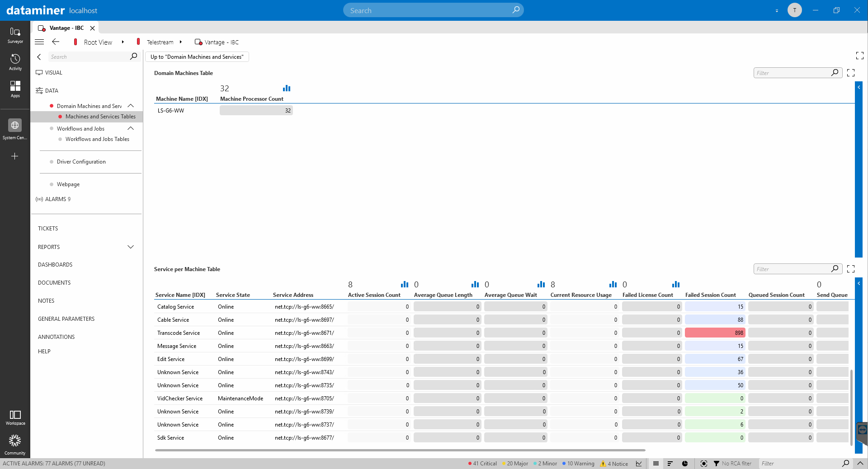Image resolution: width=868 pixels, height=469 pixels.
Task: Click the plus icon to add a sidebar item
Action: point(15,156)
